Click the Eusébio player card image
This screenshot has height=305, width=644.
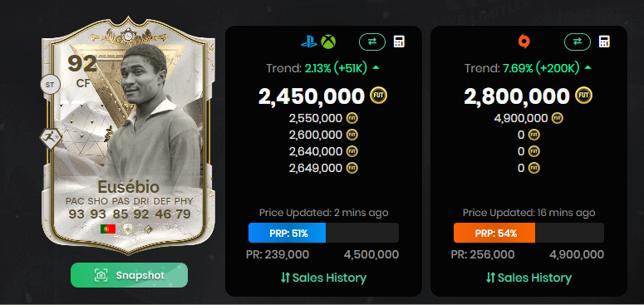tap(129, 135)
